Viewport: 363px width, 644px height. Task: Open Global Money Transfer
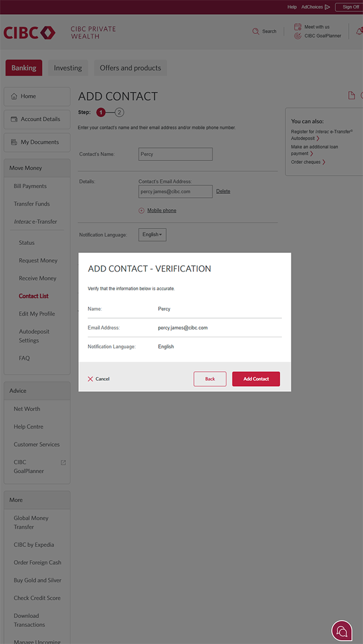[31, 523]
